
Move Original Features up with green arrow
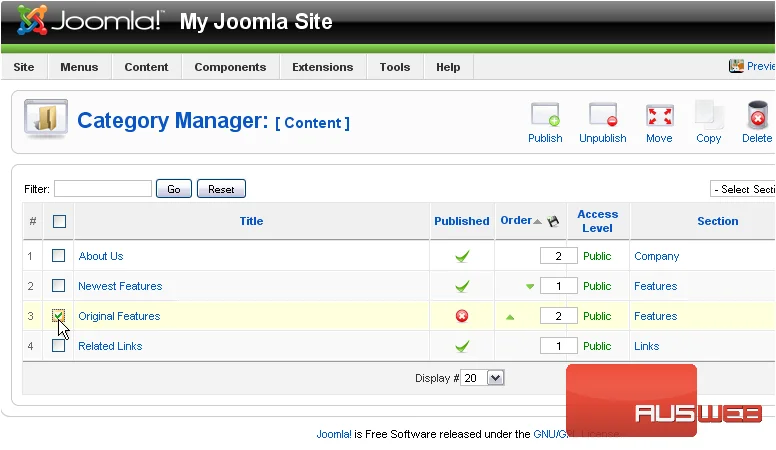coord(510,317)
